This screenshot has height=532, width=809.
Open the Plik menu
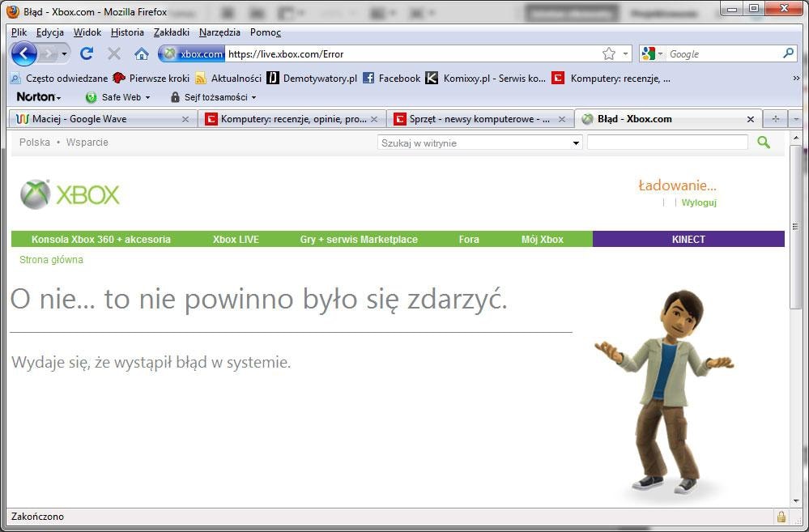pos(18,32)
